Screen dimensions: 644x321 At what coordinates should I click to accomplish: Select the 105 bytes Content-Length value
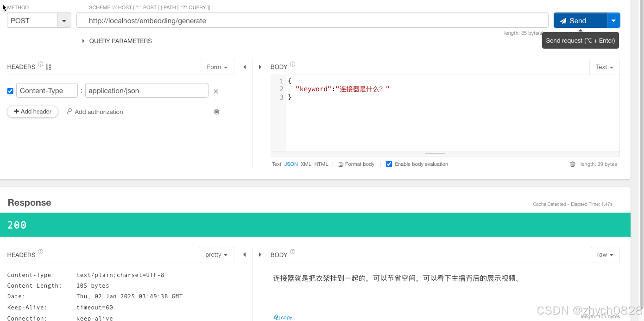(x=93, y=286)
